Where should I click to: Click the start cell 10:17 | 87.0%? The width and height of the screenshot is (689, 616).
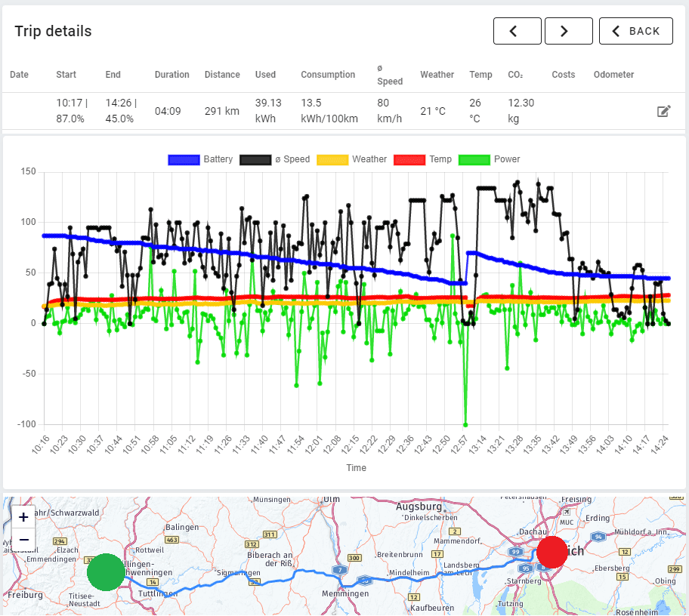point(72,111)
